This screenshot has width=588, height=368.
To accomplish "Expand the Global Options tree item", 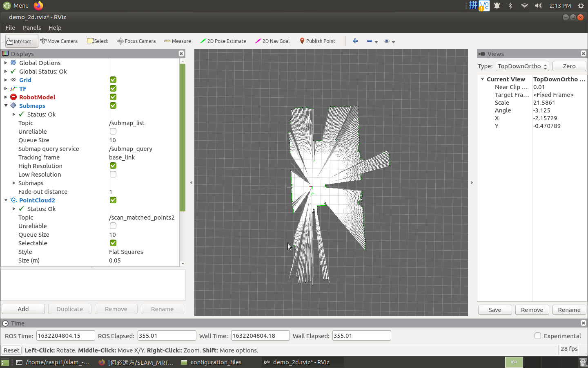I will click(6, 63).
